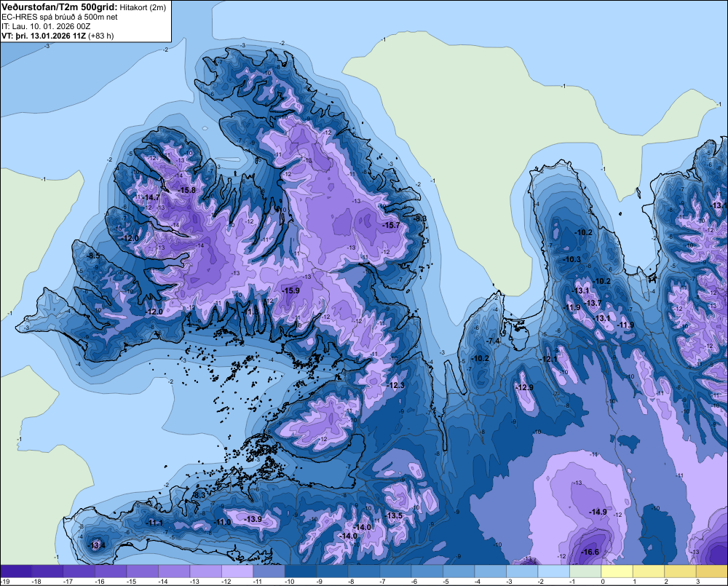The height and width of the screenshot is (586, 728).
Task: Click the -11.1 temperature label
Action: 154,523
